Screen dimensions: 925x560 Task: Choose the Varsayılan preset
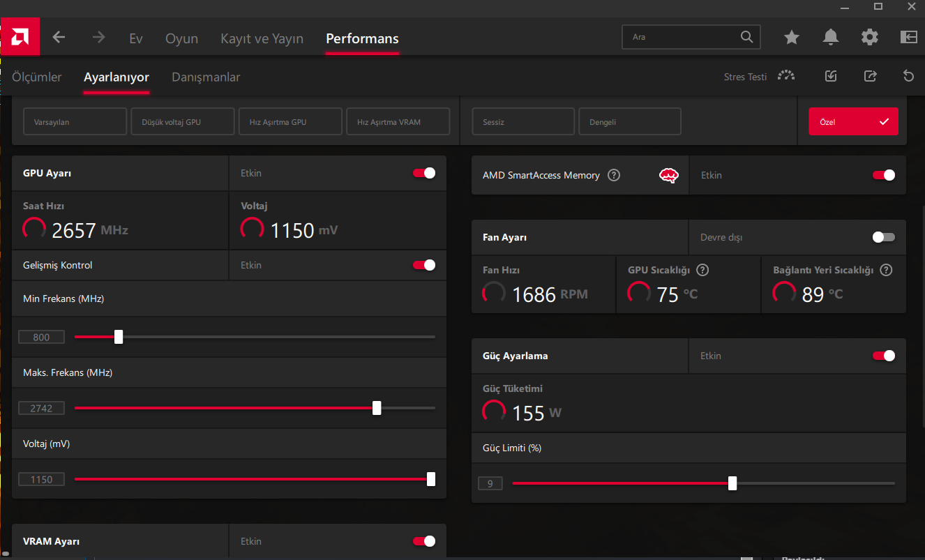click(x=75, y=121)
